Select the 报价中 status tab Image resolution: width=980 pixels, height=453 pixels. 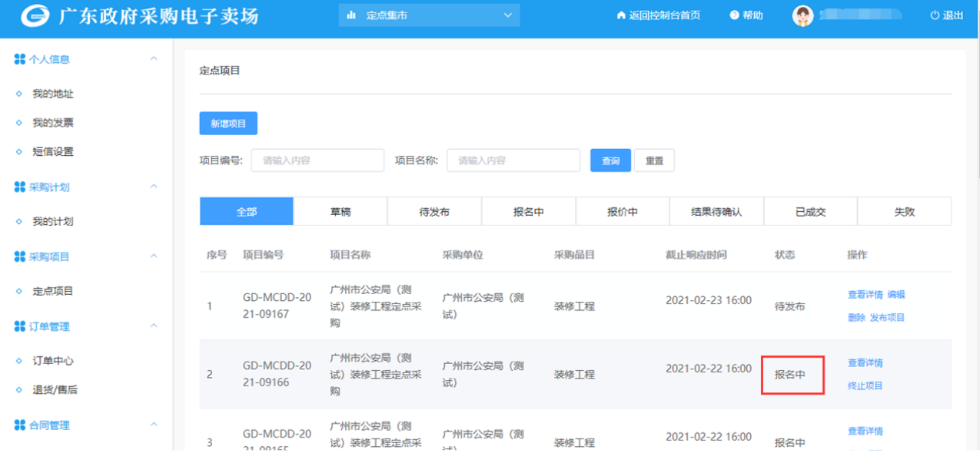tap(622, 212)
